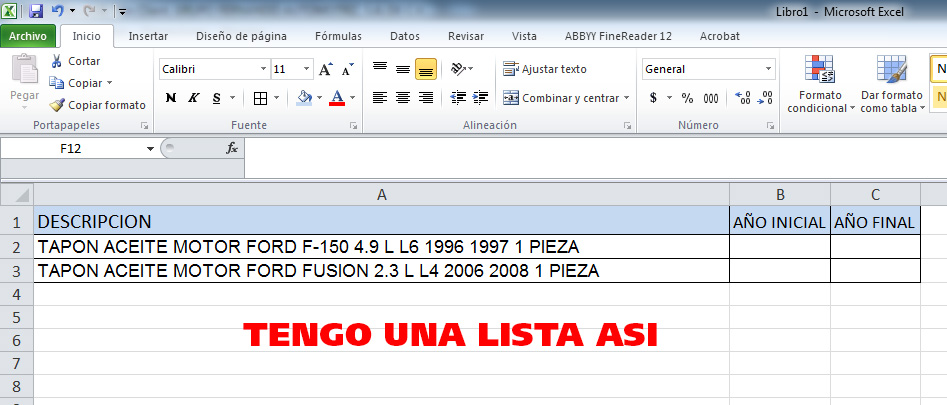Switch to the Diseño de página tab
Viewport: 947px width, 405px height.
[241, 36]
